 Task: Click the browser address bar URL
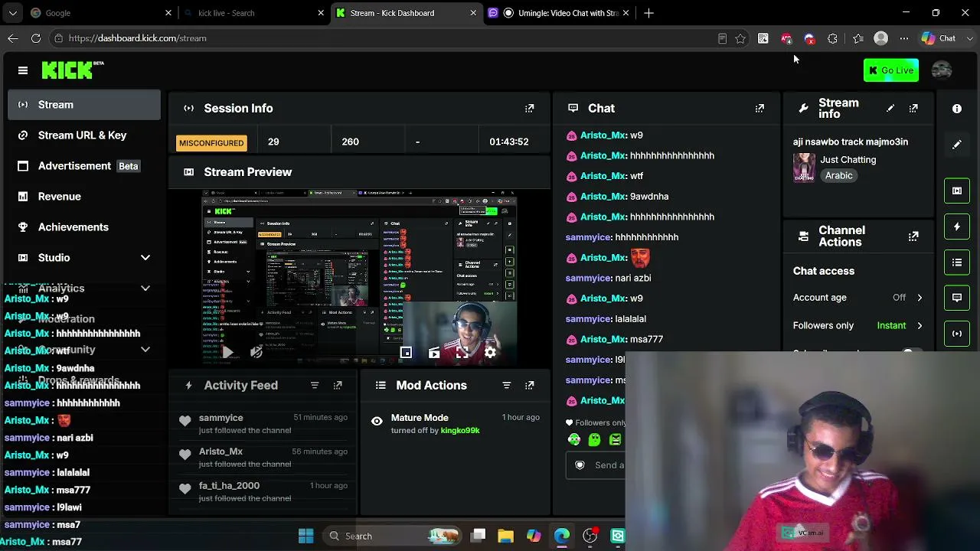tap(138, 38)
